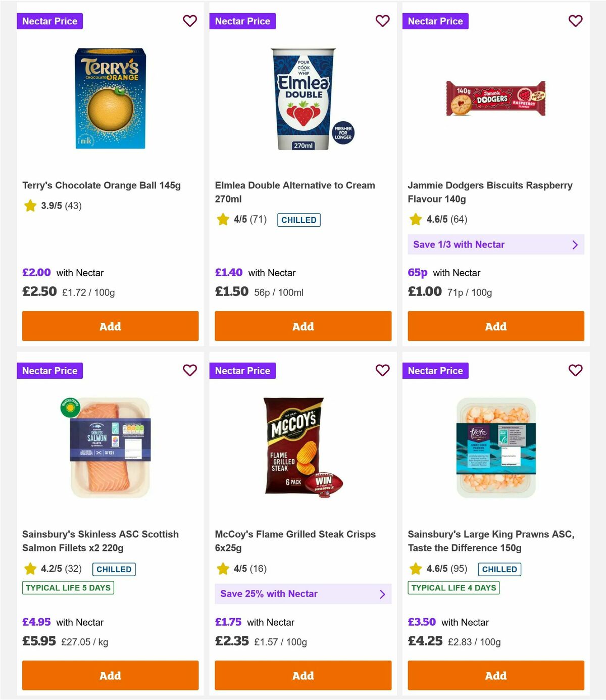Favourite the Terry's Chocolate Orange Ball
Viewport: 606px width, 700px height.
[x=189, y=21]
